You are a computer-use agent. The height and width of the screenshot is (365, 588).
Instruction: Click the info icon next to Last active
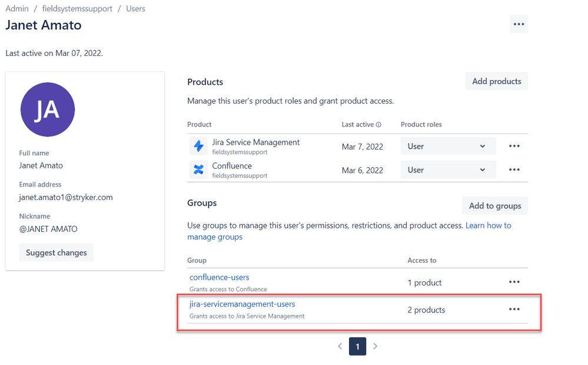378,125
